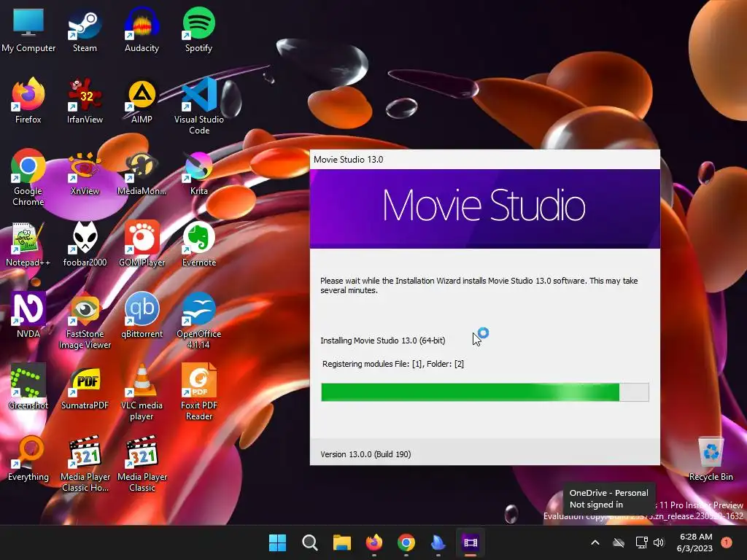Select the Visual Studio Code desktop shortcut
This screenshot has width=747, height=560.
198,106
